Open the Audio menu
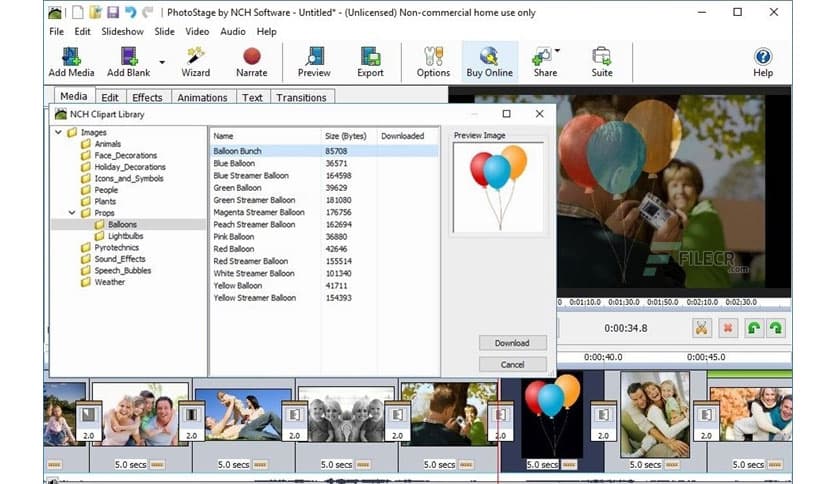Viewport: 836px width, 484px height. (232, 31)
